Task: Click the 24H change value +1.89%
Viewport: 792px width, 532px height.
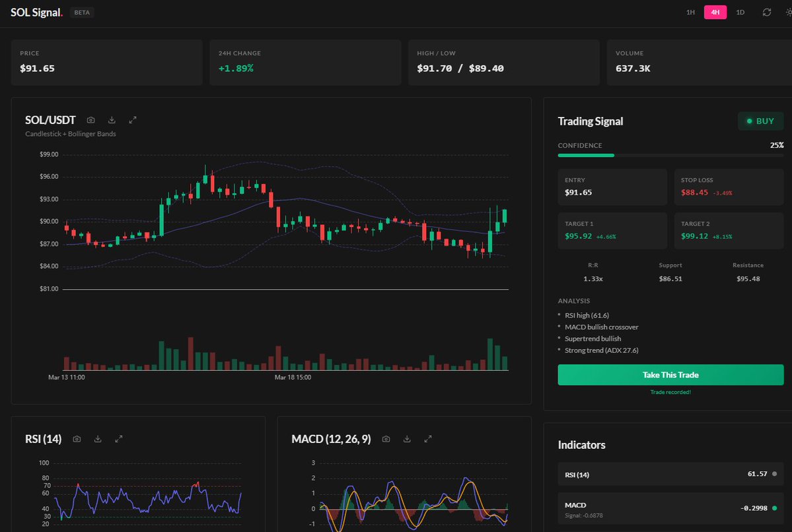Action: (236, 69)
